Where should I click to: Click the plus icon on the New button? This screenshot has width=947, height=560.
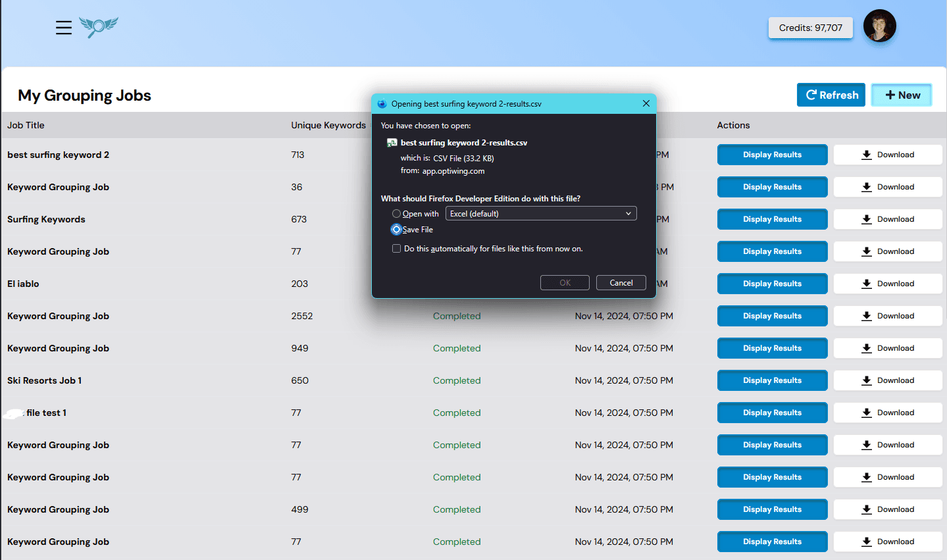tap(890, 95)
